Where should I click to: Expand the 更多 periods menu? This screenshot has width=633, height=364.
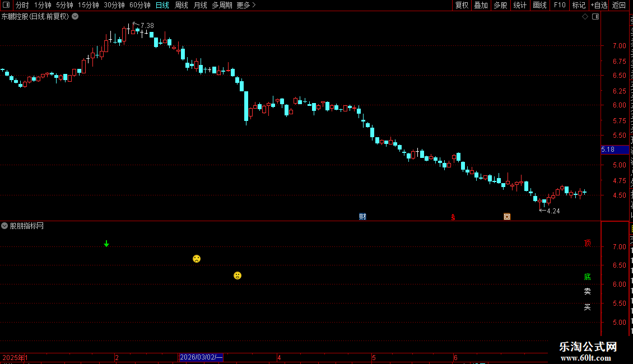[246, 5]
